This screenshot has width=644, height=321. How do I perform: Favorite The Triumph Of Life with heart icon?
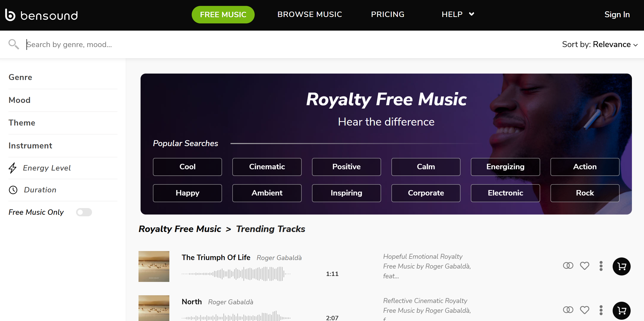(584, 266)
